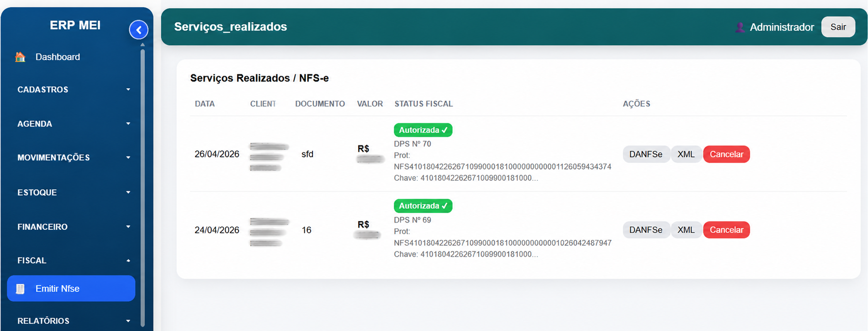868x331 pixels.
Task: Collapse the FISCAL menu arrow
Action: (x=128, y=261)
